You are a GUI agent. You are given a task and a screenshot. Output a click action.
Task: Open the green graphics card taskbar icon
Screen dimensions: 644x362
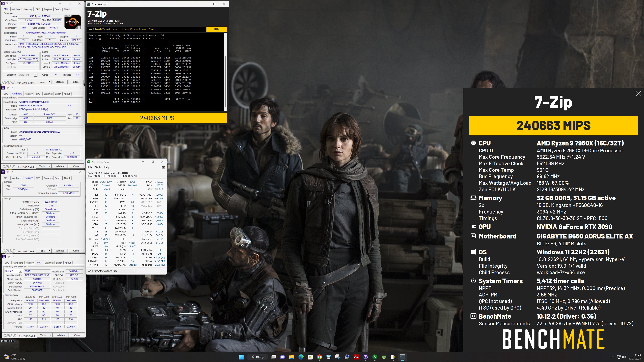pos(384,357)
